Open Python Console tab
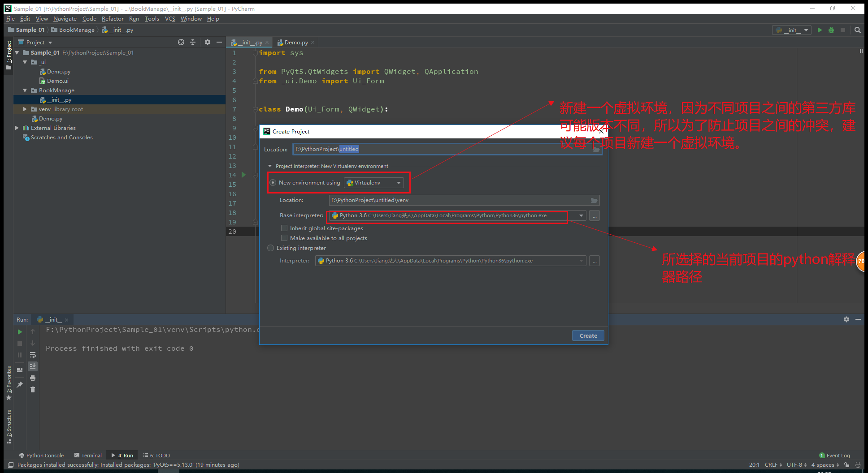The image size is (868, 473). tap(42, 456)
